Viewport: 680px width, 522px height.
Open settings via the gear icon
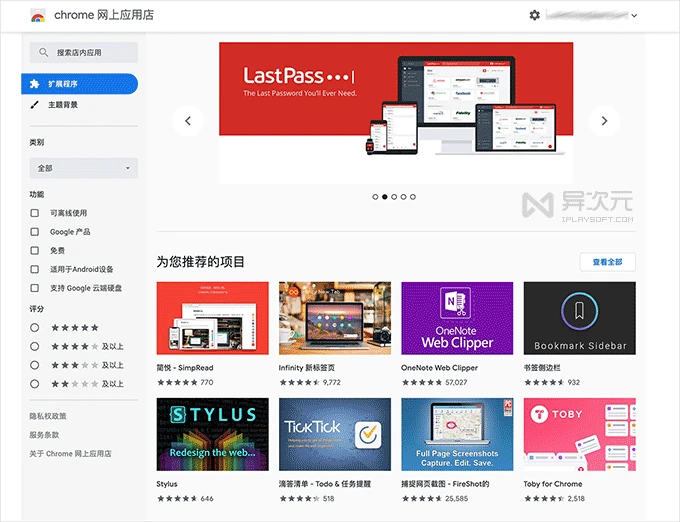pyautogui.click(x=535, y=15)
